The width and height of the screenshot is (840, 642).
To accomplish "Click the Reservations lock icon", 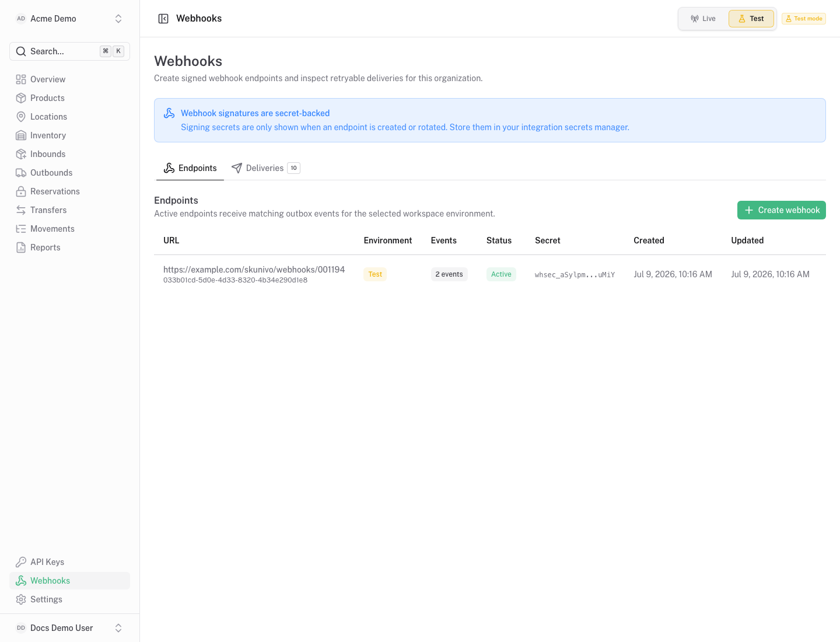I will (x=21, y=191).
